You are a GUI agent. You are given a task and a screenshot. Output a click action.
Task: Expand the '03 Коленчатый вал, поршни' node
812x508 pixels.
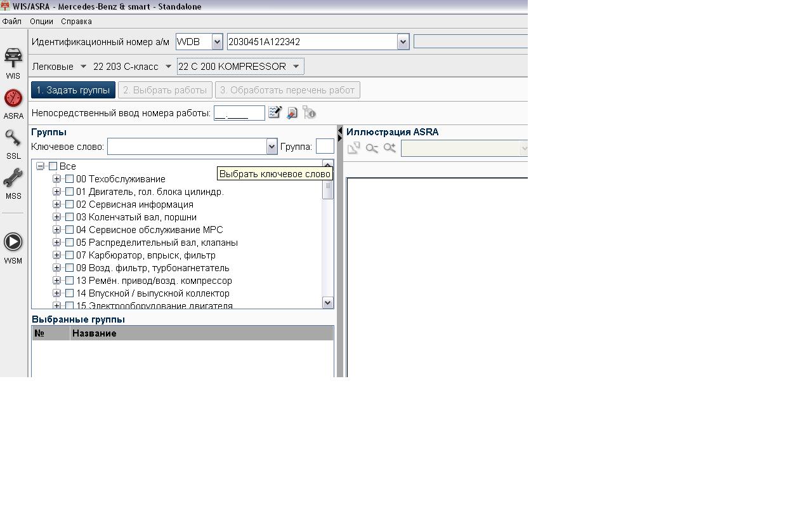(x=56, y=217)
